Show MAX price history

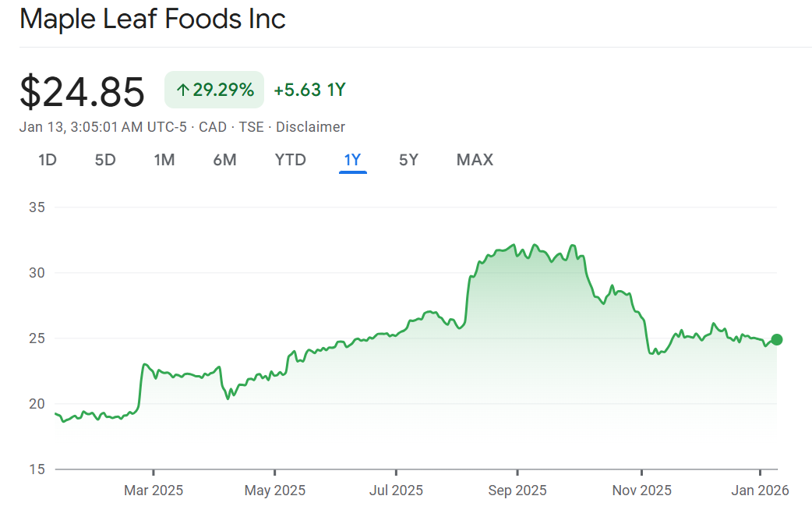[475, 160]
